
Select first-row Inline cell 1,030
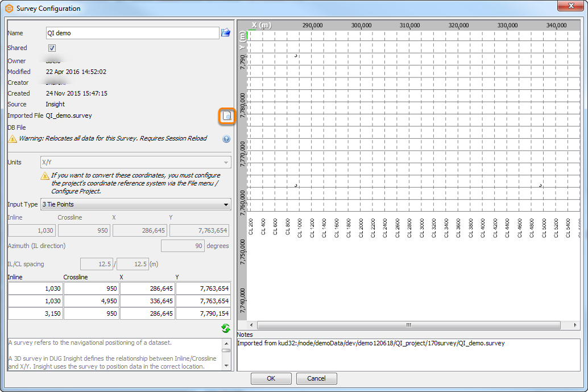click(x=36, y=288)
